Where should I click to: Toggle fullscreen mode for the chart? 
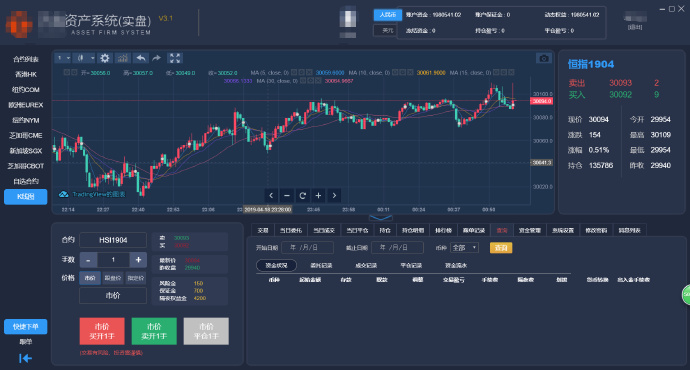(175, 58)
